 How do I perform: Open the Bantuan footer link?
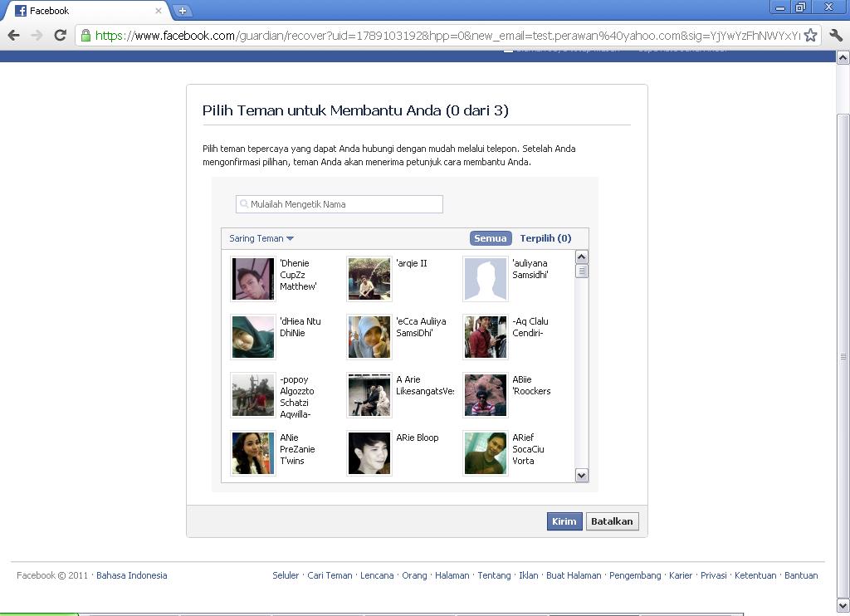pyautogui.click(x=801, y=575)
